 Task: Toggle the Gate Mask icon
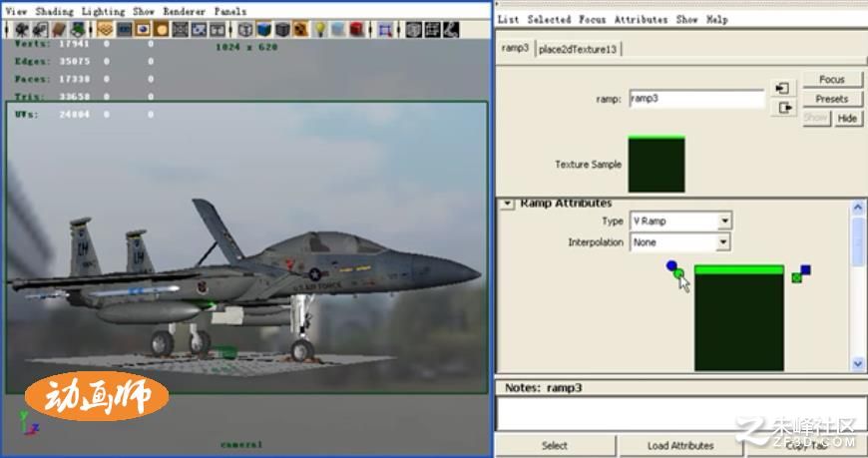[x=161, y=30]
